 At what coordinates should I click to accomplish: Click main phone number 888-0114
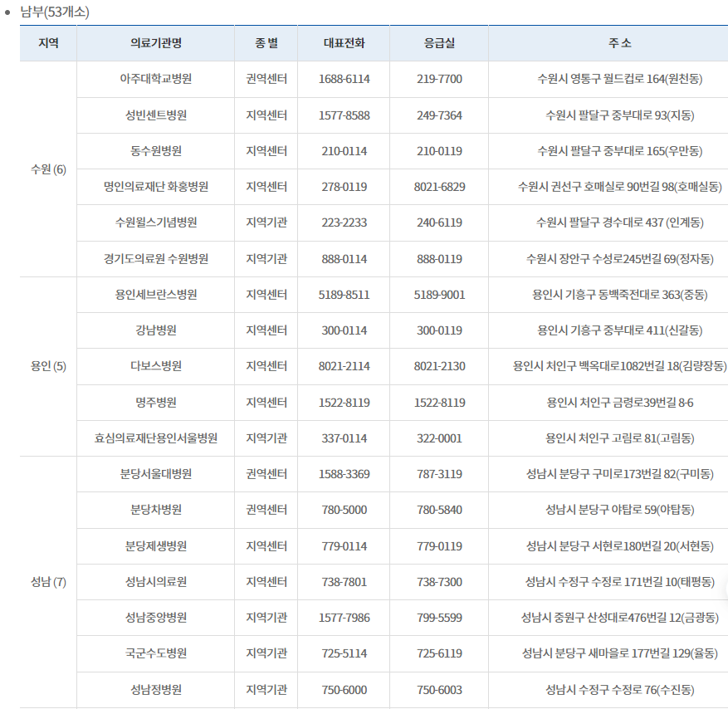coord(344,259)
